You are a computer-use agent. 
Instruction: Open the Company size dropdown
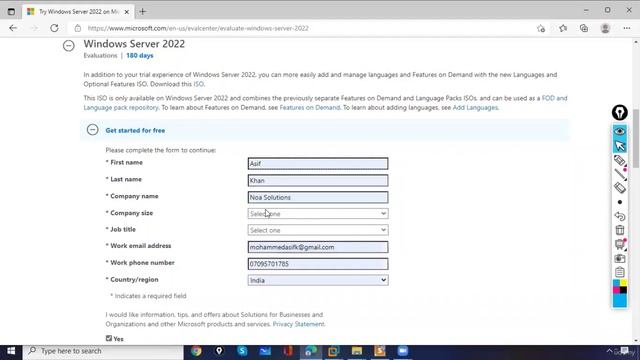coord(318,213)
